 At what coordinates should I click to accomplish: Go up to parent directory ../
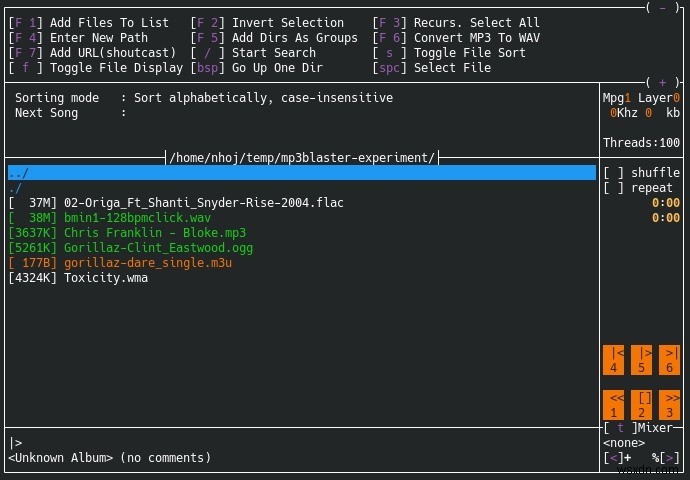(19, 173)
